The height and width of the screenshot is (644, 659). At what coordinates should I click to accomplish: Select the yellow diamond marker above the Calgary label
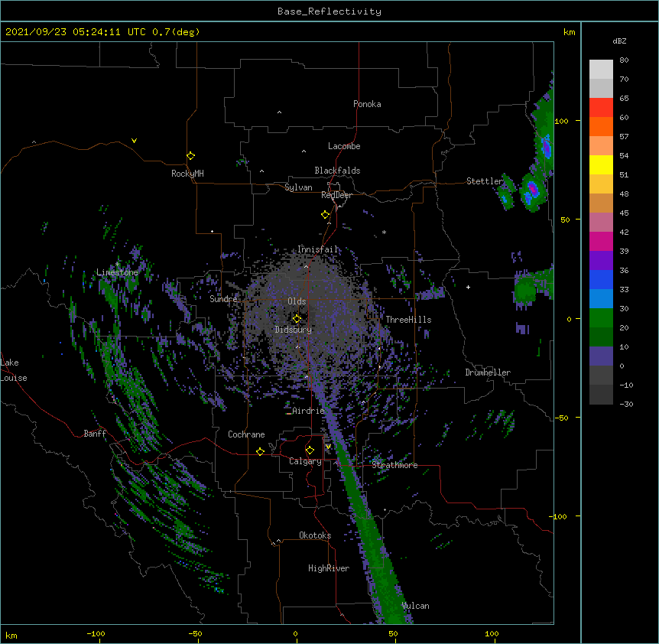tap(310, 450)
